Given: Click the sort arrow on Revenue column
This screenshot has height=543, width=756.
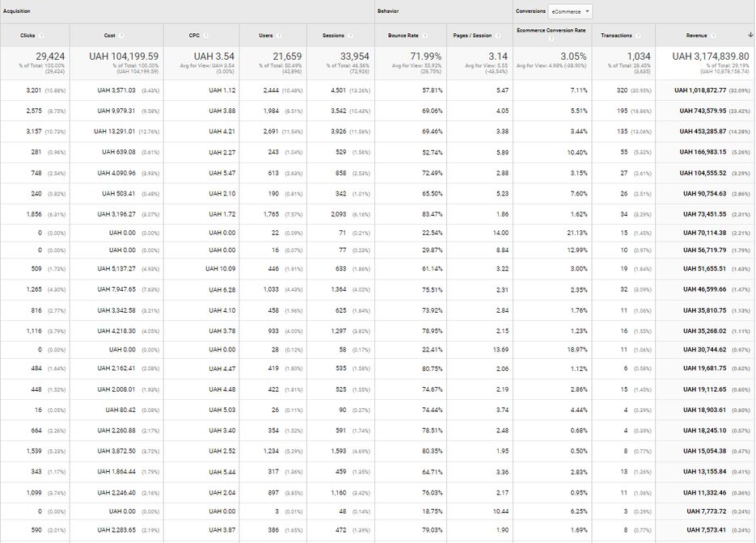Looking at the screenshot, I should coord(750,36).
